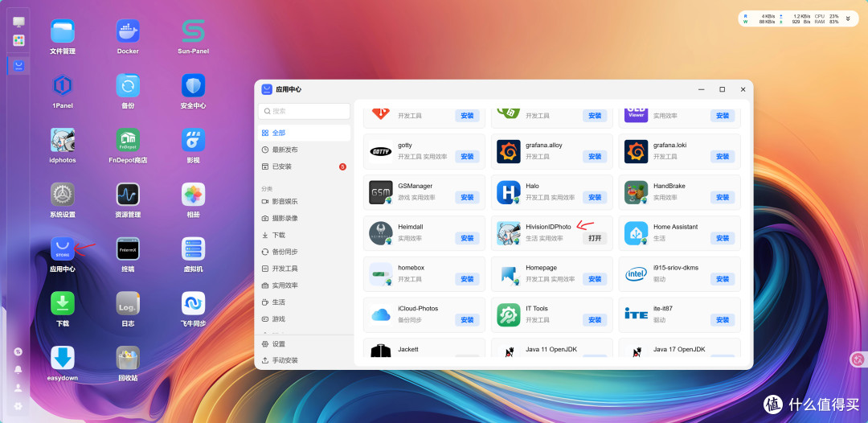
Task: Click the transfer arrows icon in left dock
Action: point(18,351)
